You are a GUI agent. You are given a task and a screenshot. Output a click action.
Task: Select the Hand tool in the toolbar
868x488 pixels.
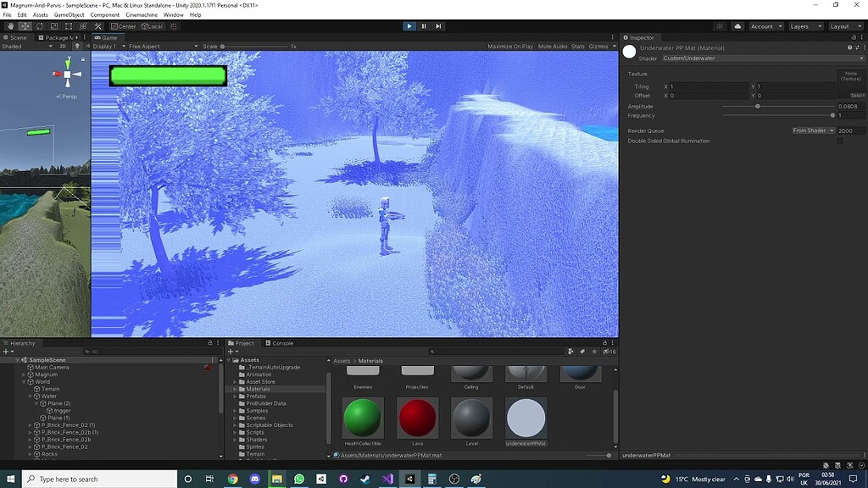point(10,26)
